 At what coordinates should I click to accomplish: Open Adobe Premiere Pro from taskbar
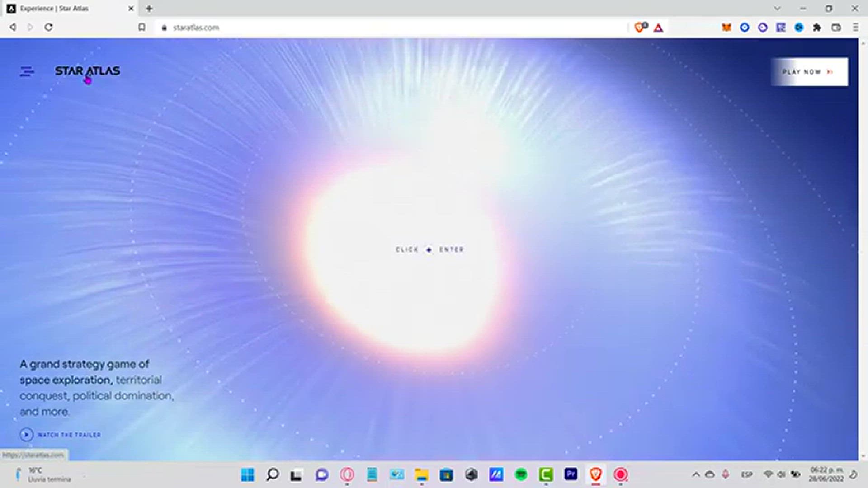click(x=571, y=474)
